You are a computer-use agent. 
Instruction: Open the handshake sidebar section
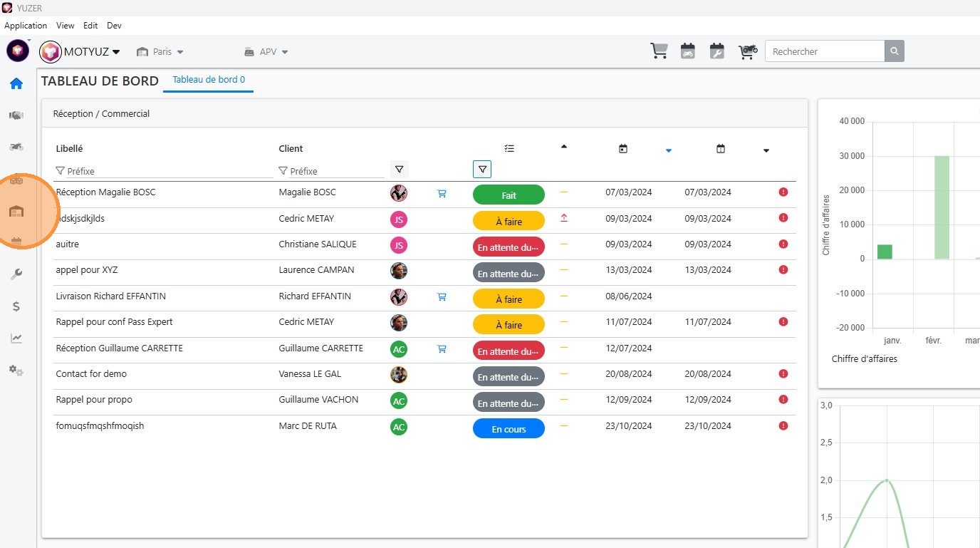[x=16, y=115]
